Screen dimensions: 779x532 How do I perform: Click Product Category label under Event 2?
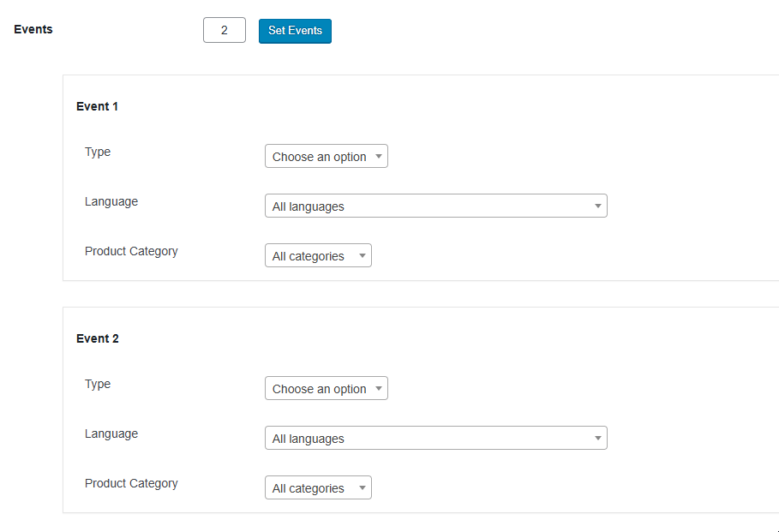tap(131, 483)
